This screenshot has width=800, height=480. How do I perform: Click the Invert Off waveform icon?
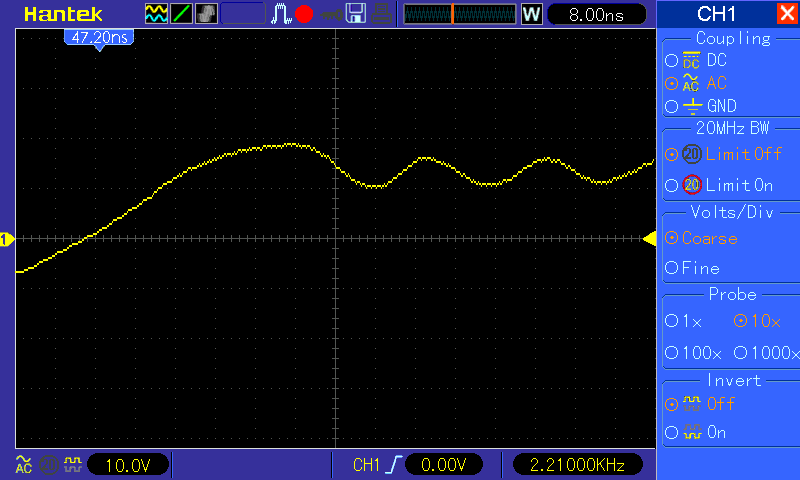[x=692, y=403]
